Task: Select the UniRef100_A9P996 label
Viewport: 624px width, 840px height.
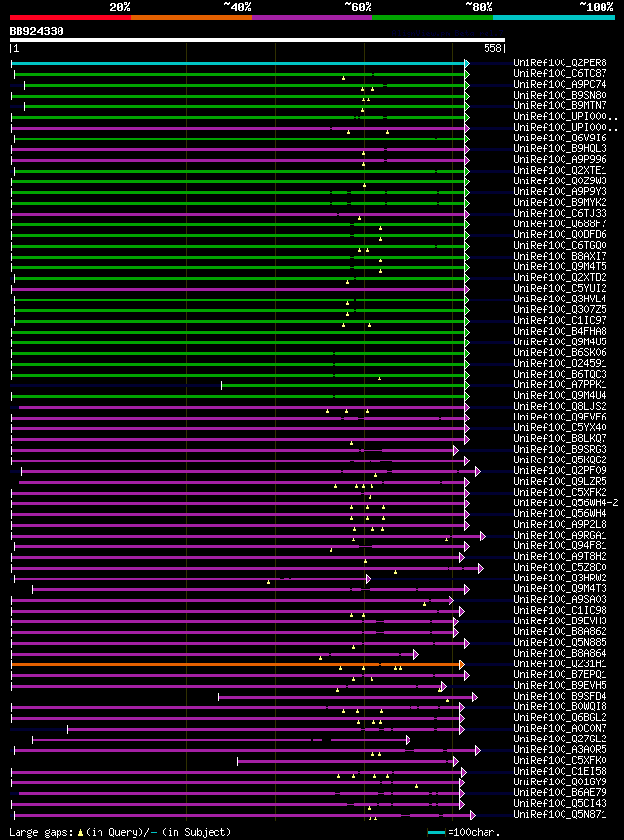Action: (x=560, y=159)
